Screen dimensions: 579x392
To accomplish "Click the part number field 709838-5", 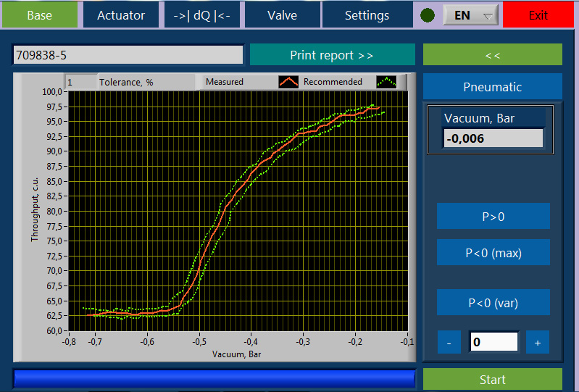I will (x=128, y=55).
